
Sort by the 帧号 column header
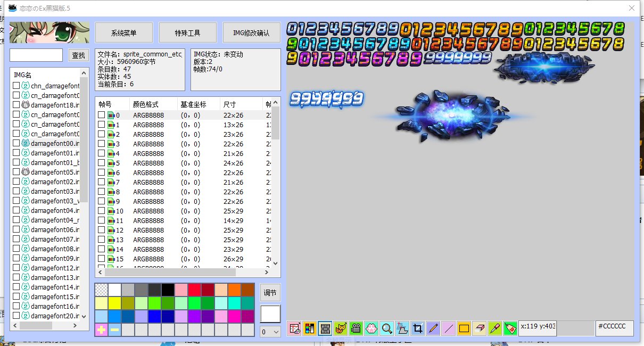pyautogui.click(x=112, y=104)
